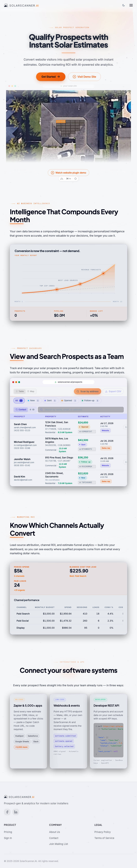Switch to the Map view tab

(31, 391)
